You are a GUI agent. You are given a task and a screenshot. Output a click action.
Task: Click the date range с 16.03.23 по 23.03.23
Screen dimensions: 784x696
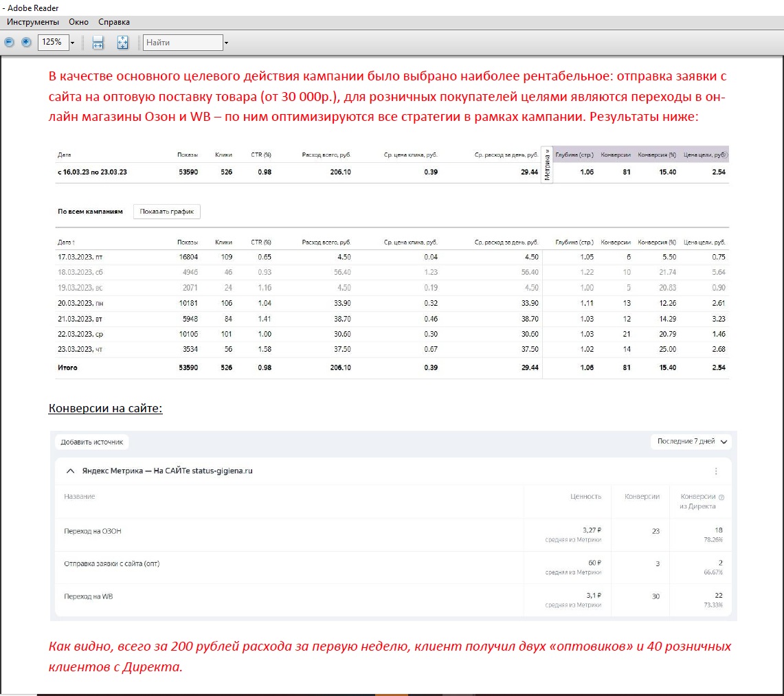[x=92, y=172]
